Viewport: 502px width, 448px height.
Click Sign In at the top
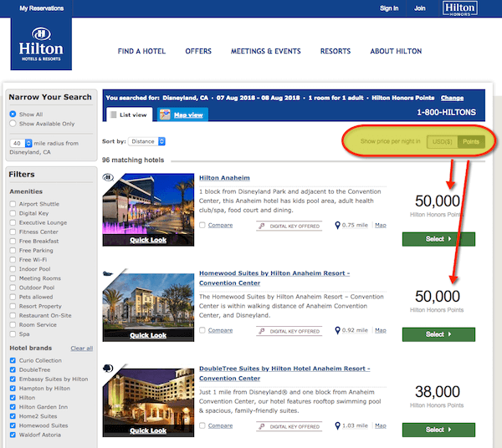coord(389,8)
